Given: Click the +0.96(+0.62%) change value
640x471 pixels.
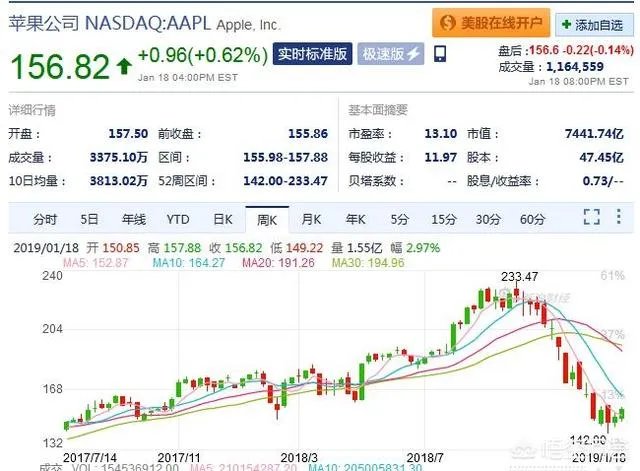Looking at the screenshot, I should tap(203, 55).
